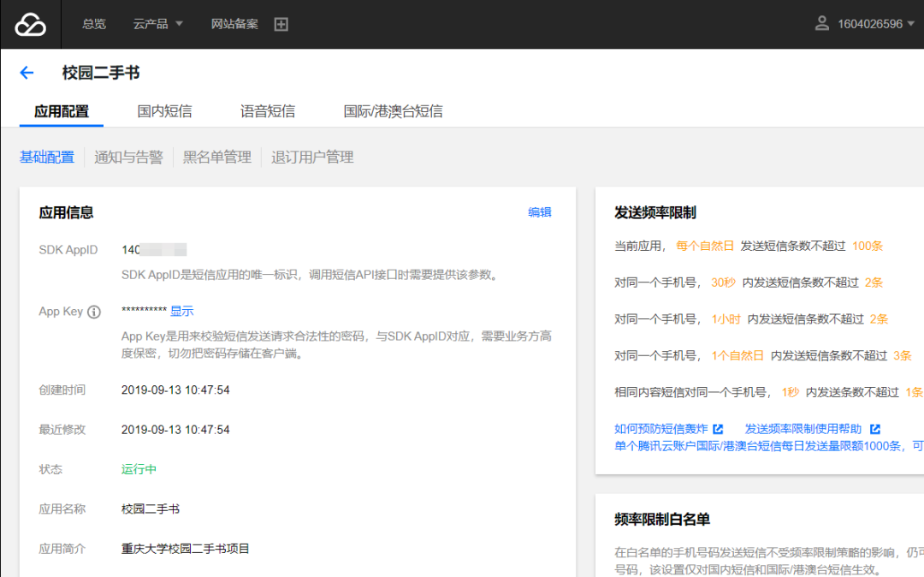Click the 应用信息 heading

pyautogui.click(x=66, y=212)
